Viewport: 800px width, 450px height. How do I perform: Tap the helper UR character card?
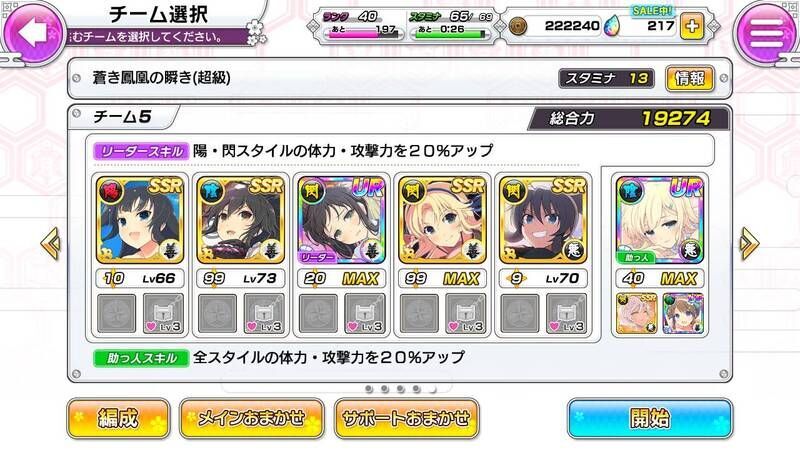(660, 220)
